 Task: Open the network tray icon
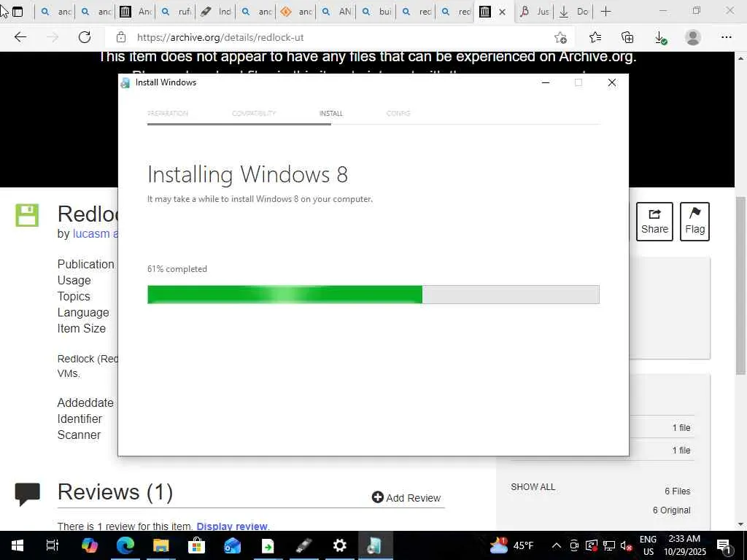609,545
